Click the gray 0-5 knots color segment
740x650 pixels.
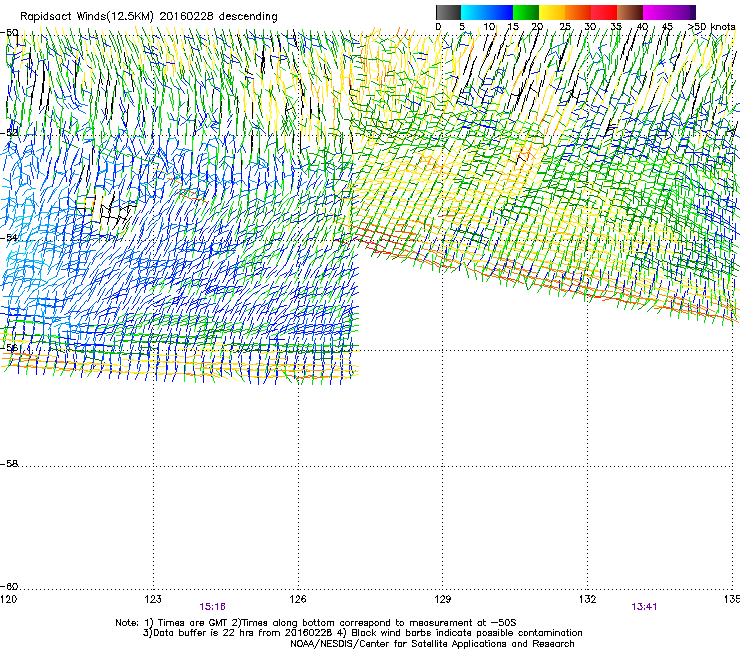tap(448, 12)
